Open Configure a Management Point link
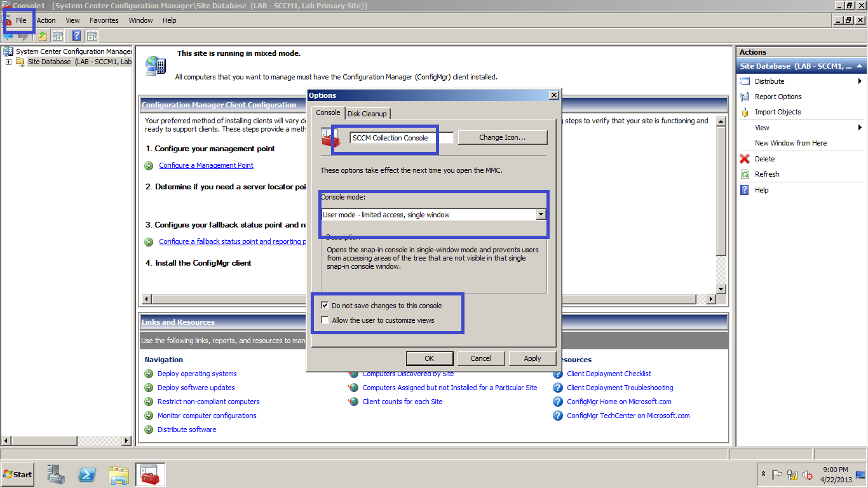The image size is (868, 488). [206, 165]
